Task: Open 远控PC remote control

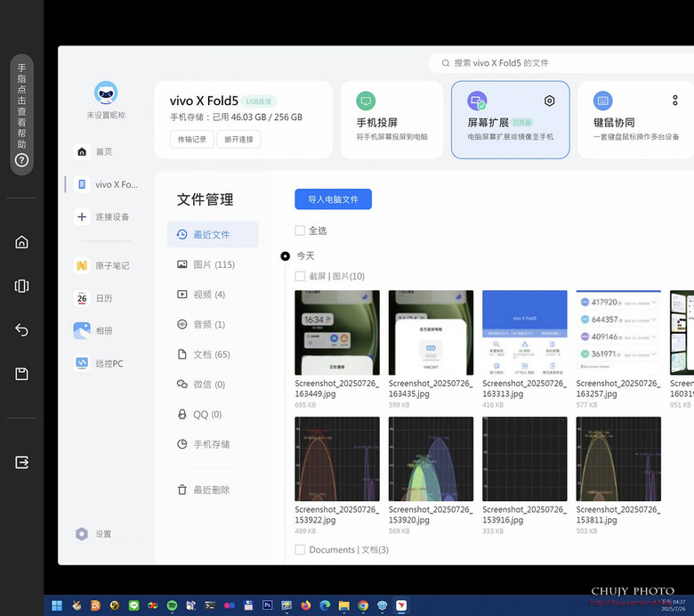Action: 99,363
